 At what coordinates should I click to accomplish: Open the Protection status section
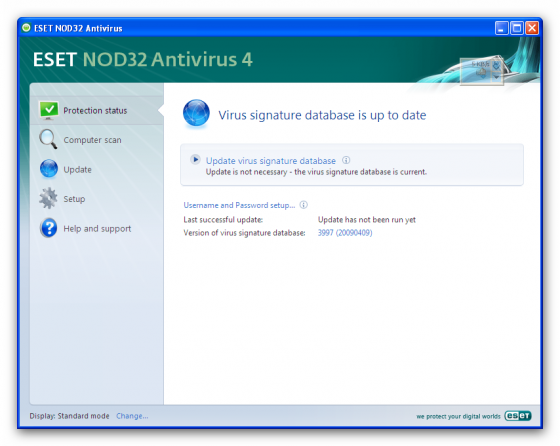[95, 111]
